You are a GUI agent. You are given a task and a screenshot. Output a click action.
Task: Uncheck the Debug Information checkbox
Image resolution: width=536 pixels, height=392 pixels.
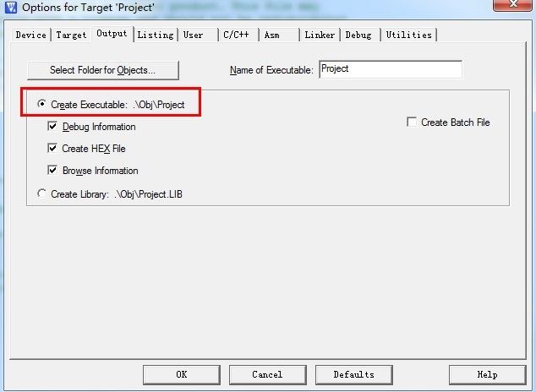point(52,127)
